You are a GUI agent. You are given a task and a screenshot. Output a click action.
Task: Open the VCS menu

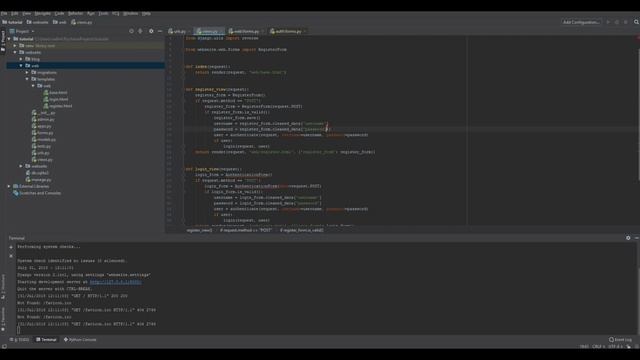pos(116,13)
